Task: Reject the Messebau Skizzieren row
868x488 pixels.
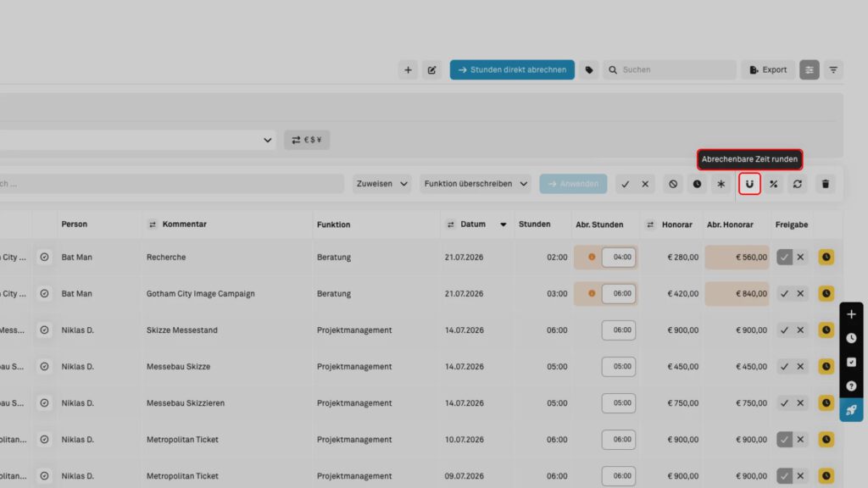Action: click(x=800, y=402)
